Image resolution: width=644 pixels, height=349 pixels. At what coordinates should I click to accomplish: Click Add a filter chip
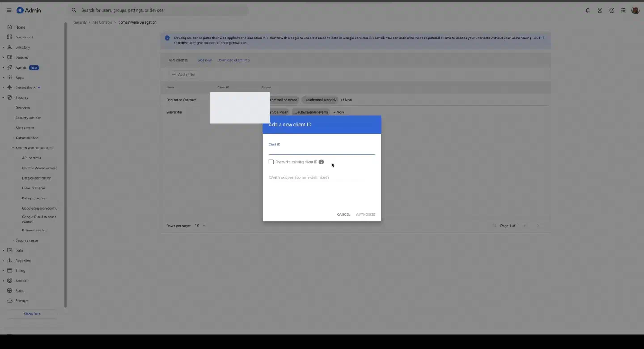[183, 74]
